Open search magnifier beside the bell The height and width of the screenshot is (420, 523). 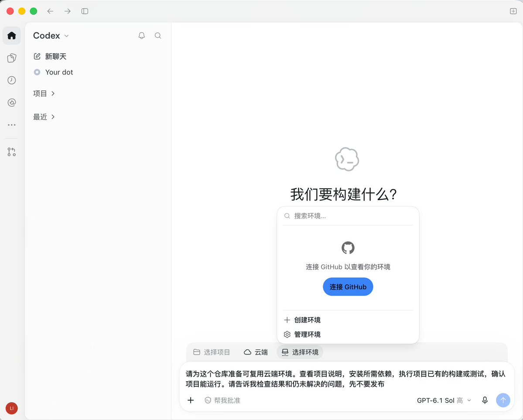tap(158, 35)
